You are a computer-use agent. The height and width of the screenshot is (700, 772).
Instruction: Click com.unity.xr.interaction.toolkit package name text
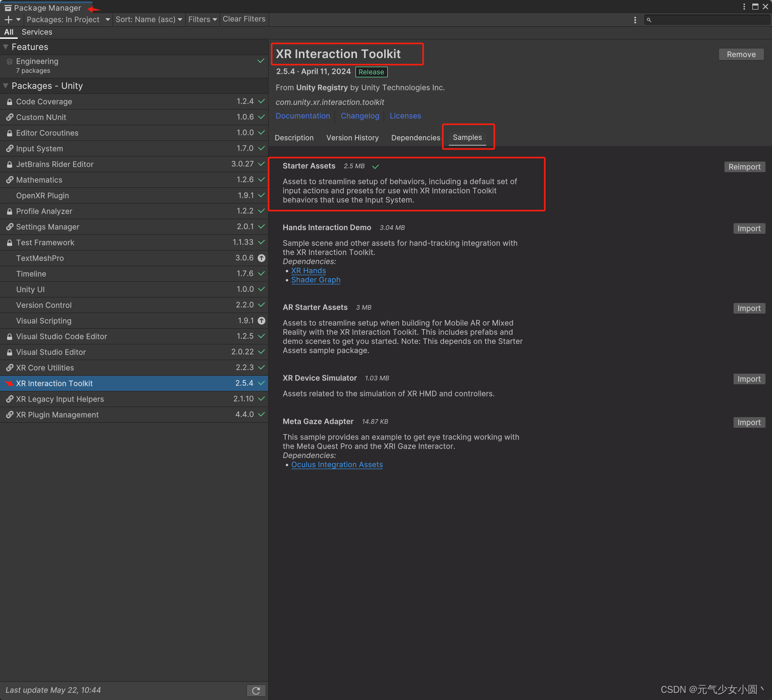(330, 102)
